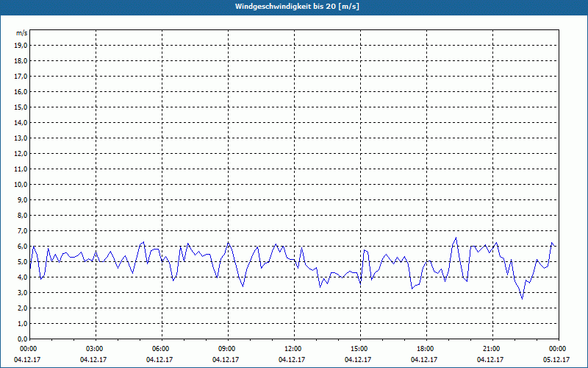588x368 pixels.
Task: Click the chart title Windgeschwindigkeit bis 20 [m/s]
Action: 297,7
